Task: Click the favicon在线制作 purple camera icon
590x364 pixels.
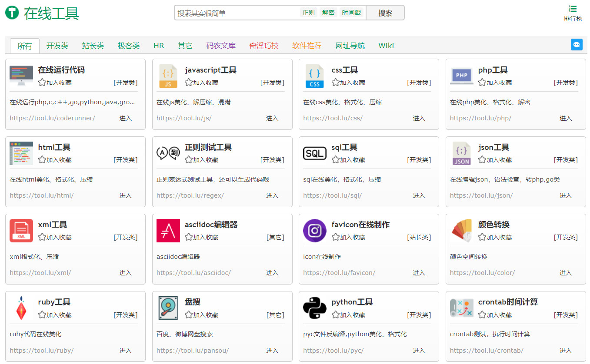Action: coord(315,231)
